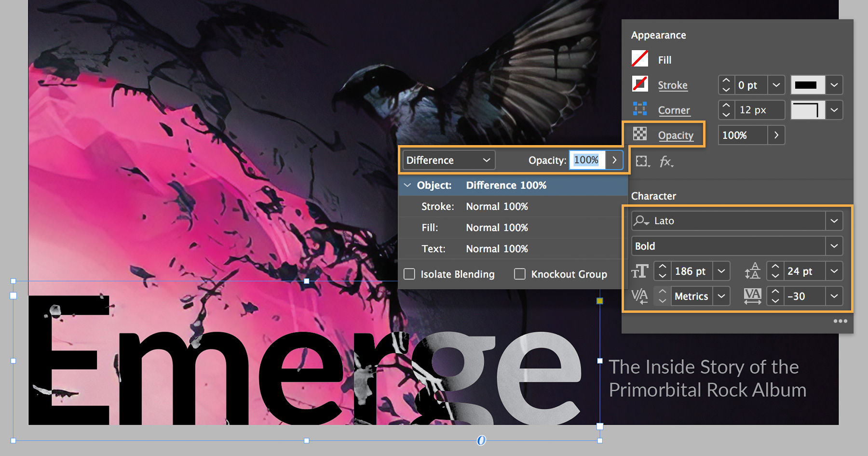Enable the Isolate Blending checkbox
This screenshot has height=456, width=868.
click(409, 274)
